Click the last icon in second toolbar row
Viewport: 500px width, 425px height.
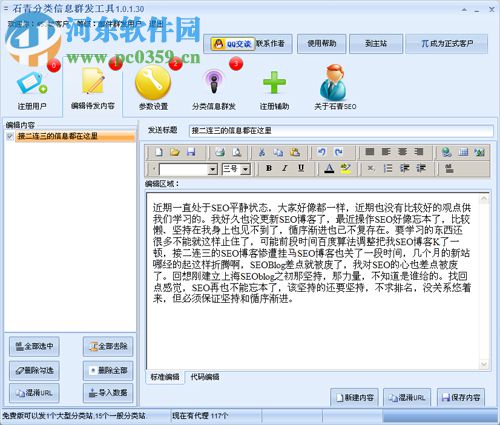point(449,168)
